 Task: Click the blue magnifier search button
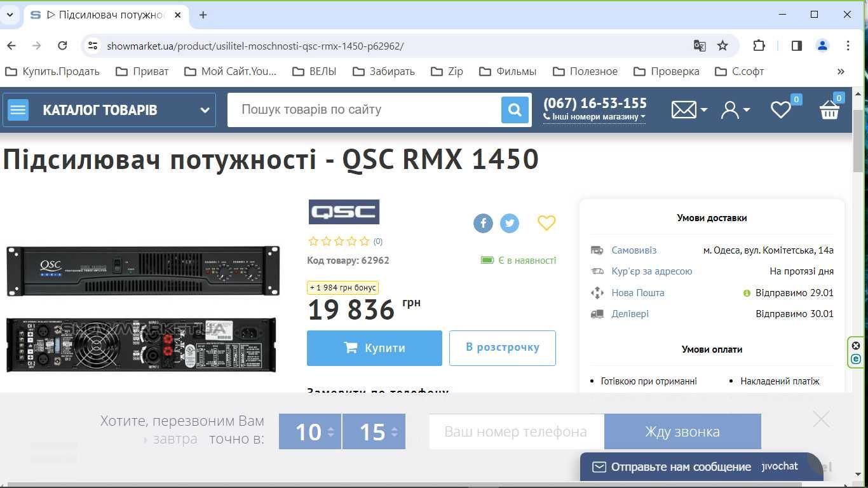click(x=515, y=110)
